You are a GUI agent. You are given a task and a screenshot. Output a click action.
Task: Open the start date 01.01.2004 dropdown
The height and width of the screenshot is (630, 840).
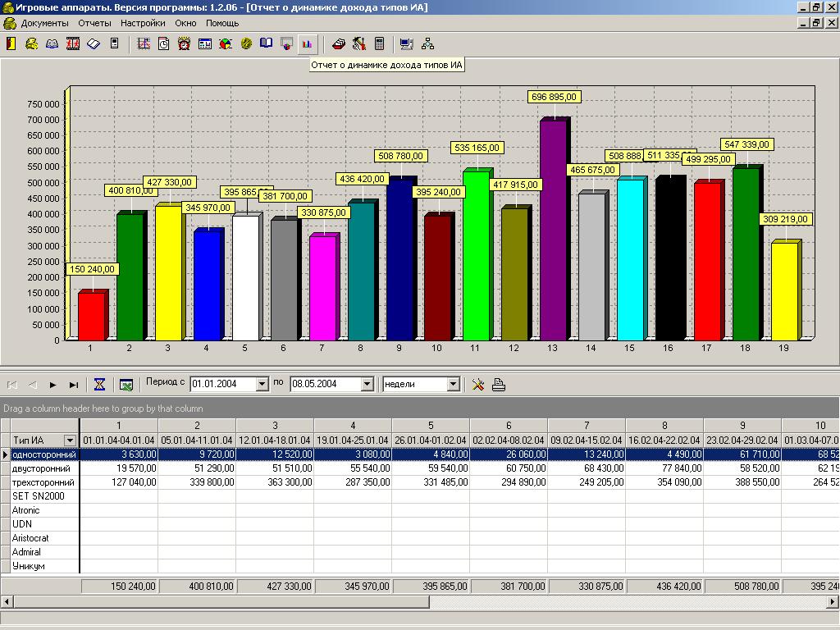262,384
